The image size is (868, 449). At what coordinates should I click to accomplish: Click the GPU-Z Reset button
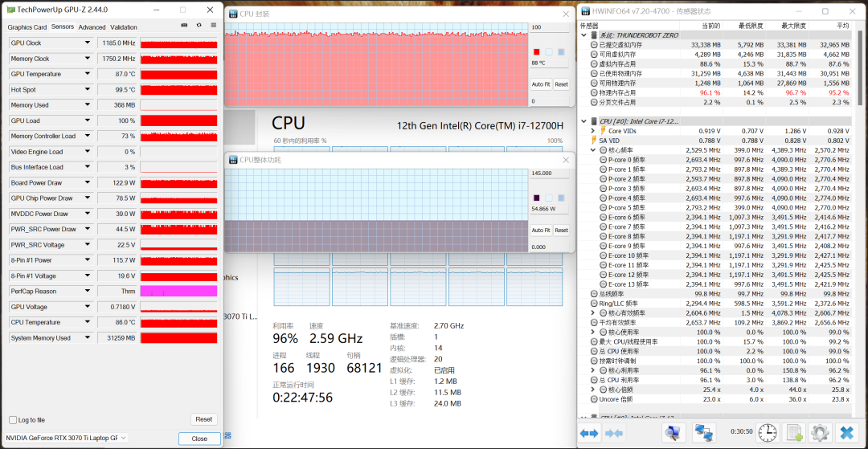click(x=203, y=419)
